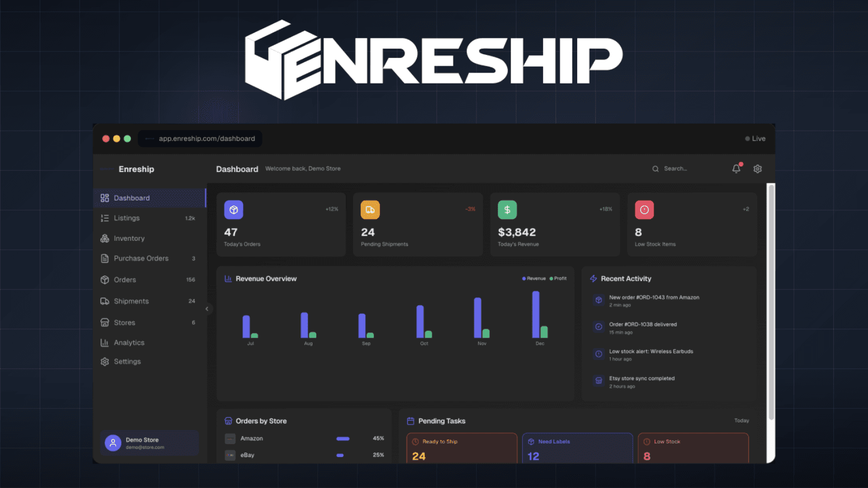
Task: Click the Settings gear in sidebar
Action: (105, 362)
